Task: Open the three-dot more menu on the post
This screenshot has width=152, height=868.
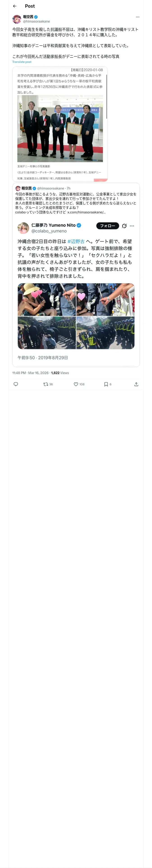Action: (138, 17)
